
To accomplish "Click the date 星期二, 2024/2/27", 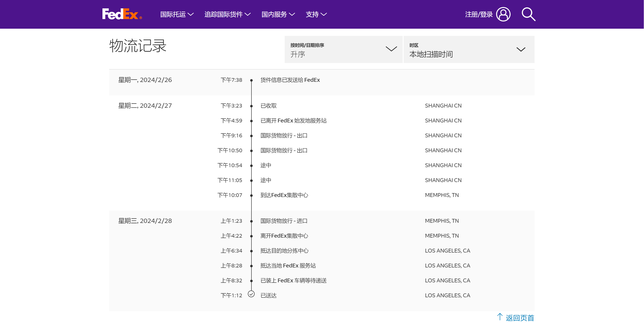I will (x=145, y=106).
